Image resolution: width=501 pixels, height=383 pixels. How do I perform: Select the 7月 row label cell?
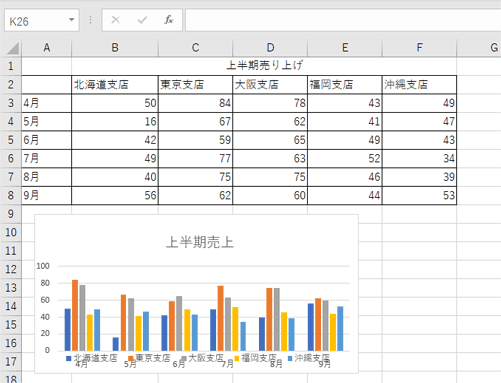point(47,158)
